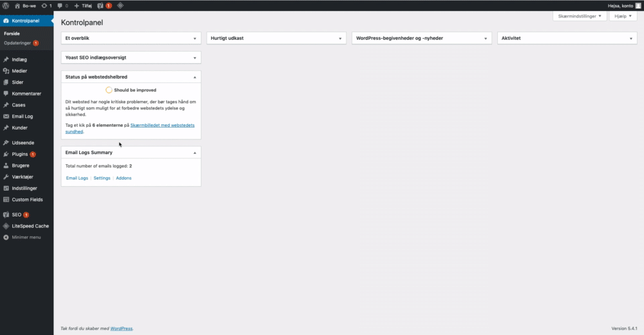Click the updates refresh icon in admin bar

(46, 5)
